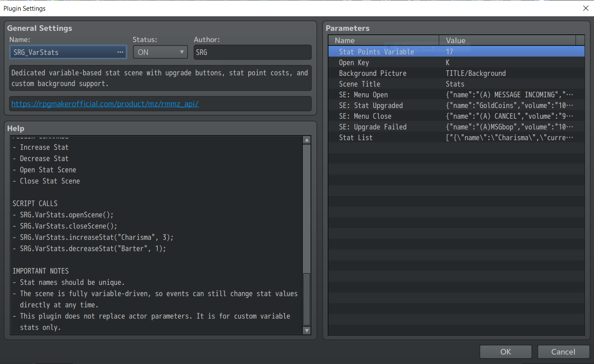The width and height of the screenshot is (594, 364).
Task: Click the SRG.VarStats.openScene(); line
Action: click(63, 215)
